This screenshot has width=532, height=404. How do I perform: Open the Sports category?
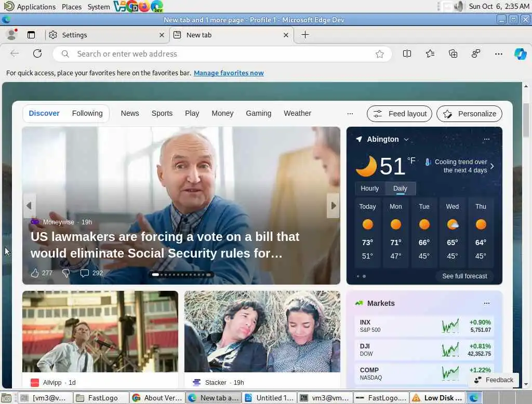pyautogui.click(x=162, y=113)
